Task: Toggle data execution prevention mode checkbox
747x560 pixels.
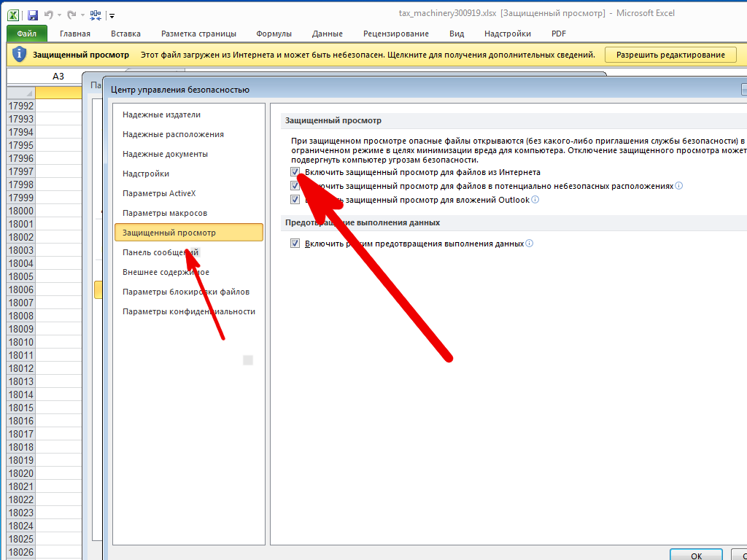Action: 295,244
